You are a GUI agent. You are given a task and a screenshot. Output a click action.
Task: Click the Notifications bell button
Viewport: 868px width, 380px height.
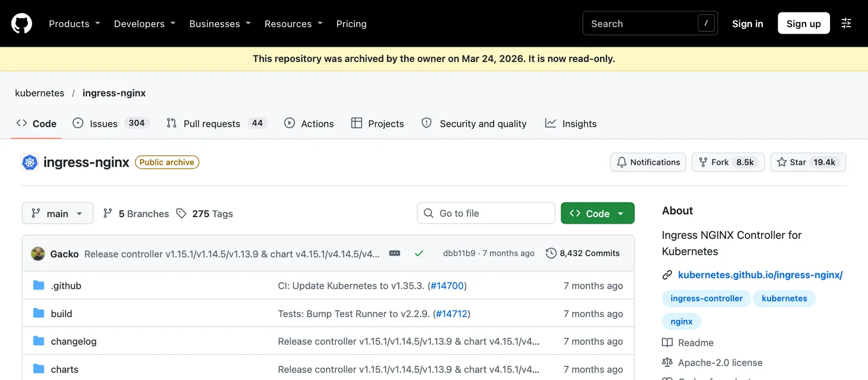point(648,162)
